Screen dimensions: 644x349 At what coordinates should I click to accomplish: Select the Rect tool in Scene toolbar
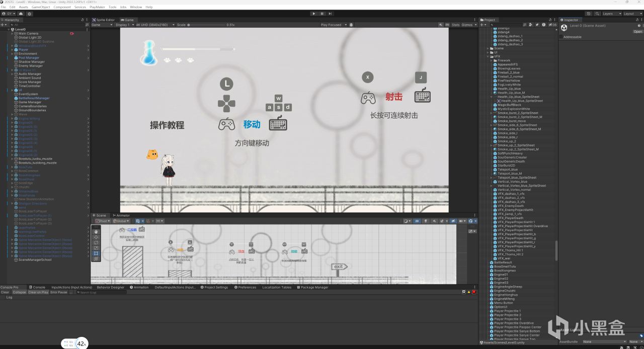tap(96, 253)
